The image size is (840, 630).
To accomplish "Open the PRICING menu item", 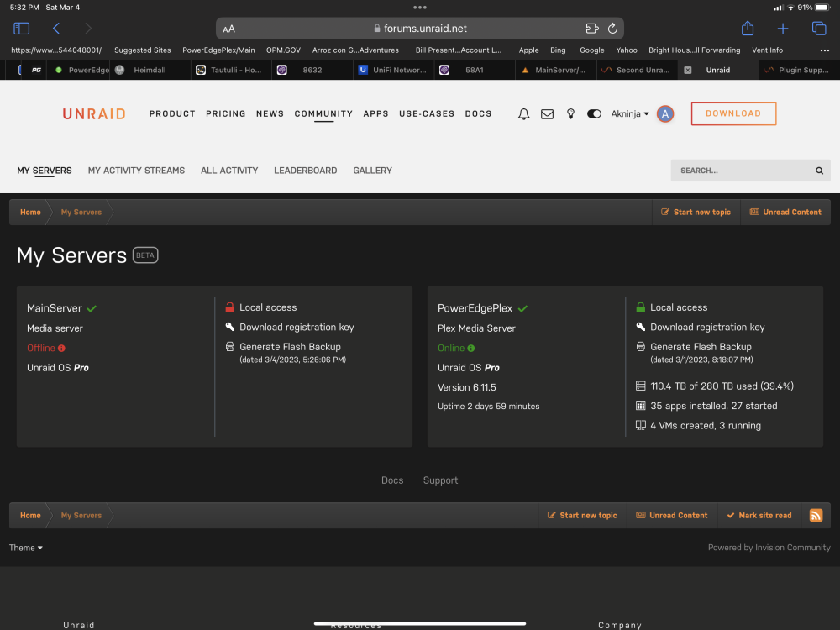I will pos(225,113).
